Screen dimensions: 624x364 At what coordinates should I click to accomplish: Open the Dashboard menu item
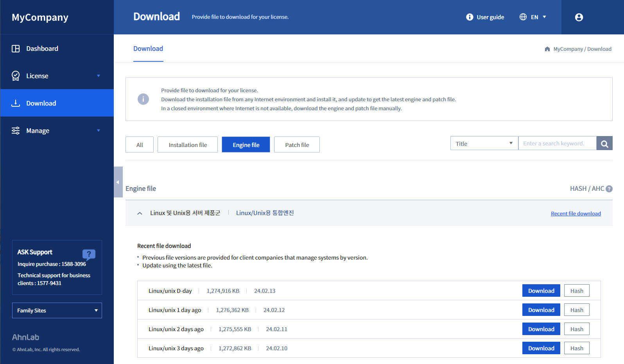pos(57,48)
